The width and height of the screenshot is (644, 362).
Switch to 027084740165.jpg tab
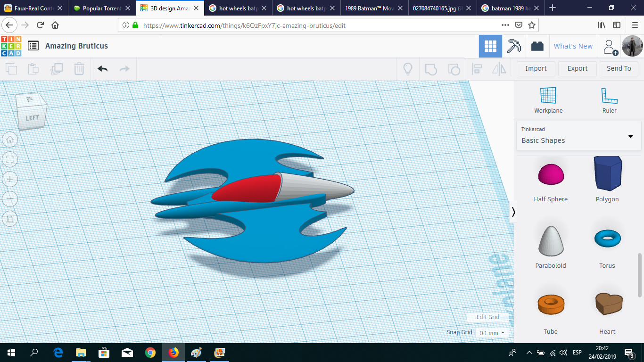tap(442, 8)
